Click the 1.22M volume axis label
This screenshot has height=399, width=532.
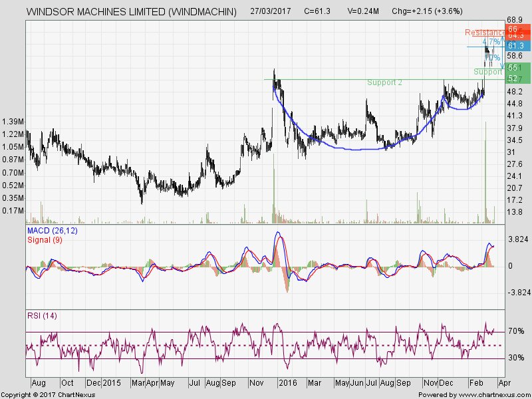[x=13, y=134]
